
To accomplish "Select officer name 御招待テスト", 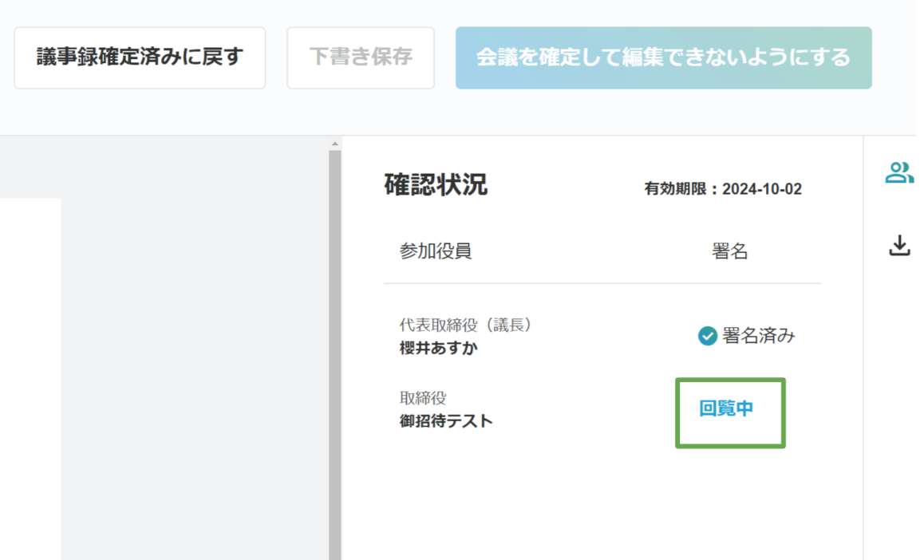I will (x=446, y=421).
